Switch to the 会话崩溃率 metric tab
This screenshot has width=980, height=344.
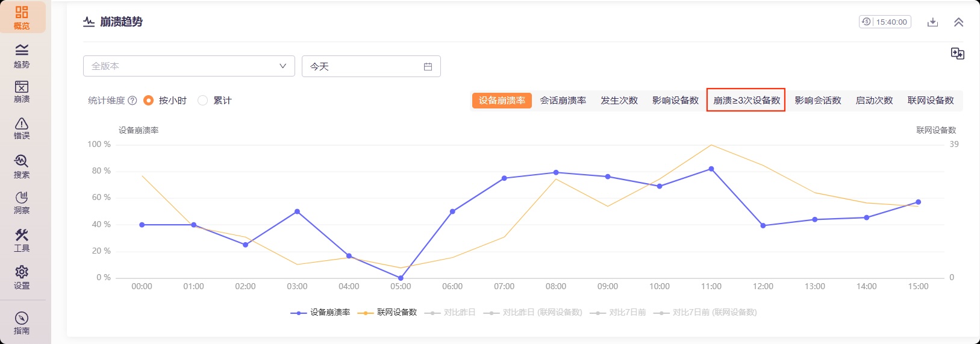point(563,101)
